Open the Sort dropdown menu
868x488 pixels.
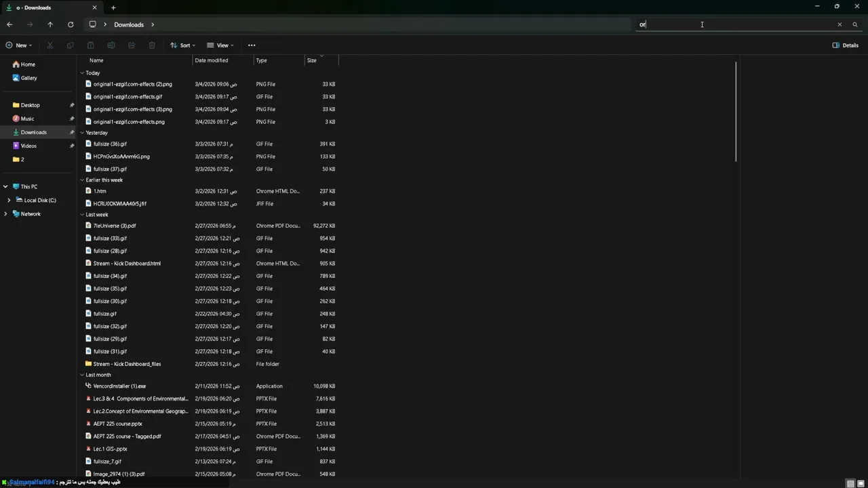click(x=182, y=45)
